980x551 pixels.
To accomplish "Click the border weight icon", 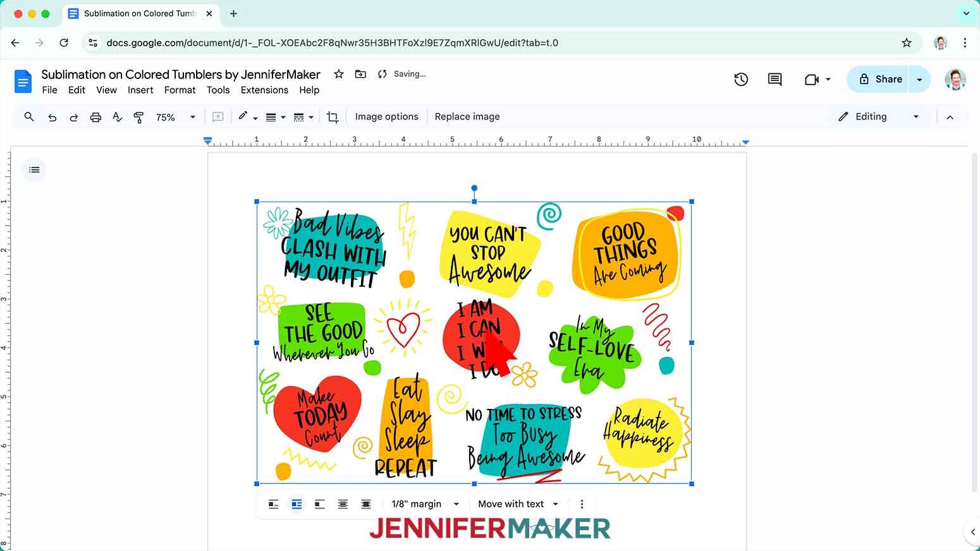I will [x=271, y=117].
